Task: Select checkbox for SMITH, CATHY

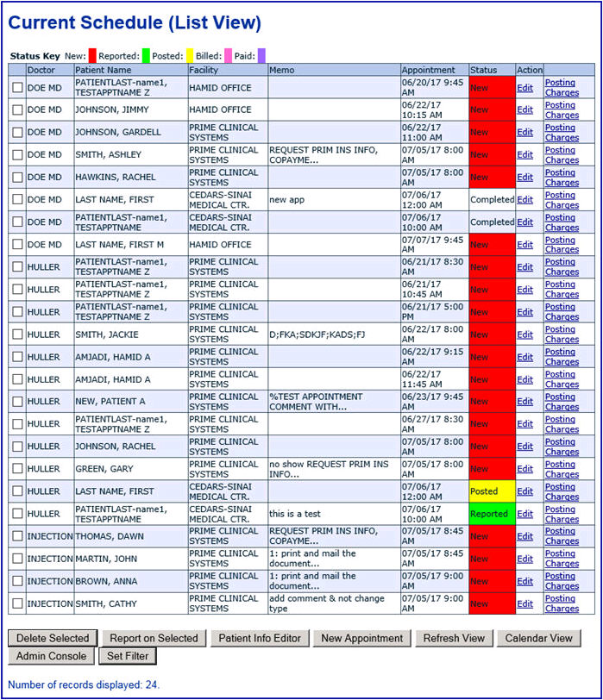Action: (17, 603)
